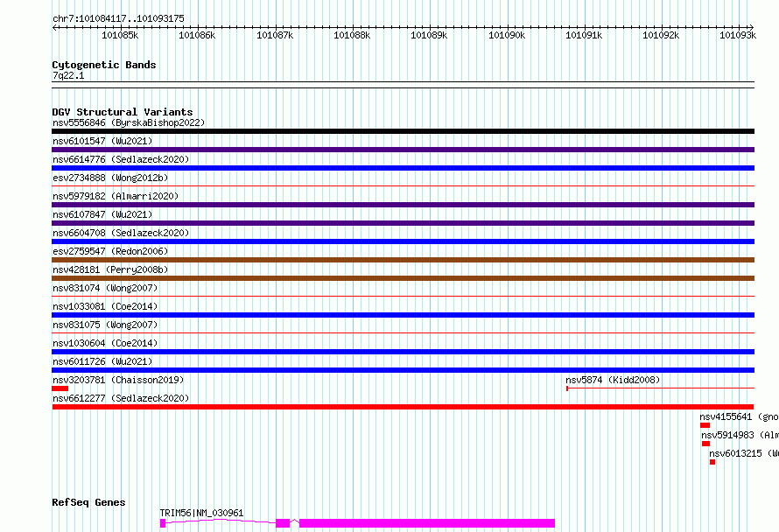Select the blue nsv6604708 variant bar
Viewport: 779px width, 532px height.
(403, 241)
